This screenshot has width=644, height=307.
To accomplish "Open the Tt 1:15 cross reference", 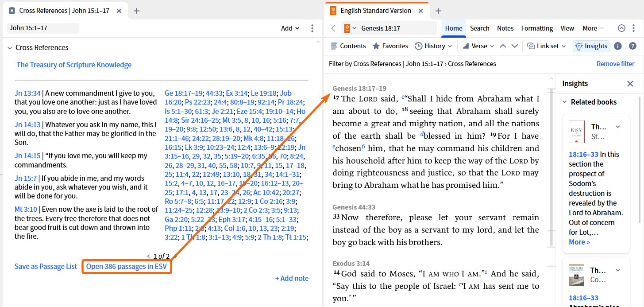I will coord(296,237).
